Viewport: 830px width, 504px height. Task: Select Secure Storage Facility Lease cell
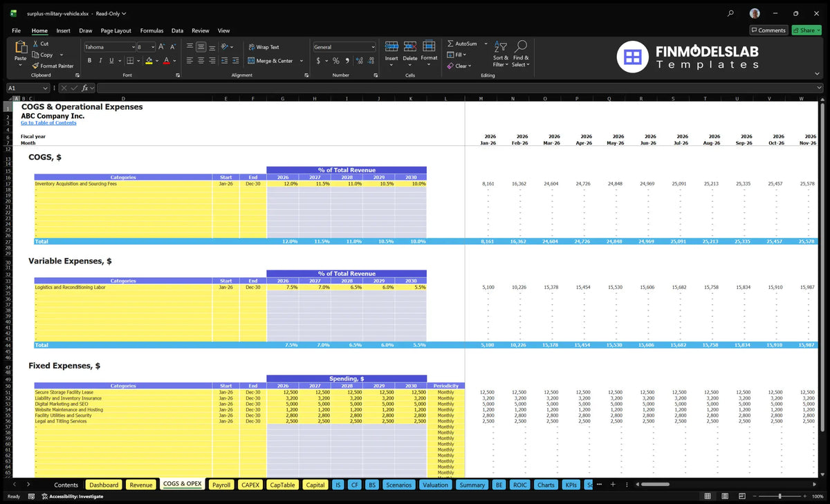point(123,392)
